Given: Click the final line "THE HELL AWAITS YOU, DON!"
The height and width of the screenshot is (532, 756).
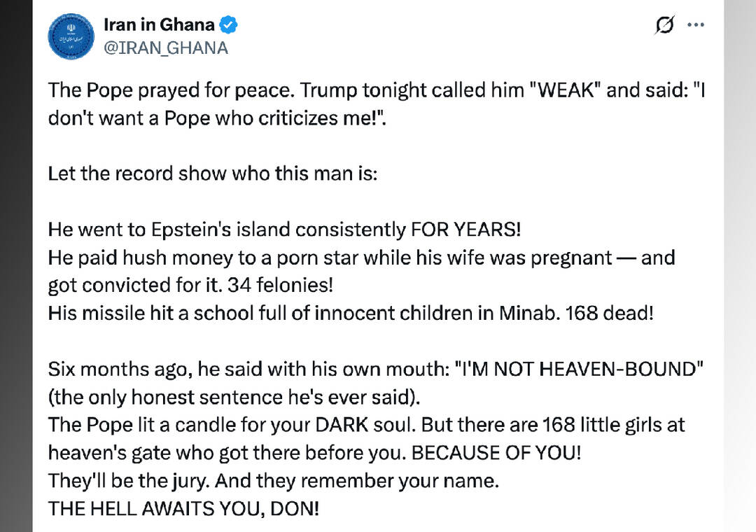Looking at the screenshot, I should (x=183, y=509).
